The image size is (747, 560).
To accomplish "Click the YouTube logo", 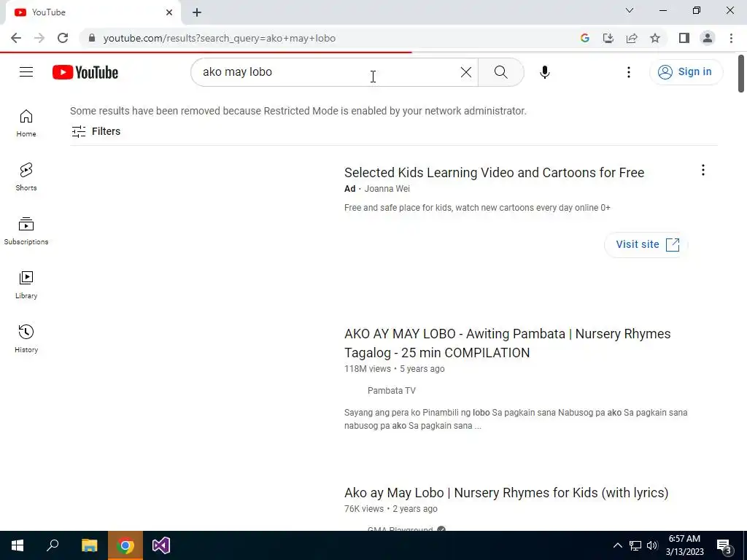I will click(85, 72).
